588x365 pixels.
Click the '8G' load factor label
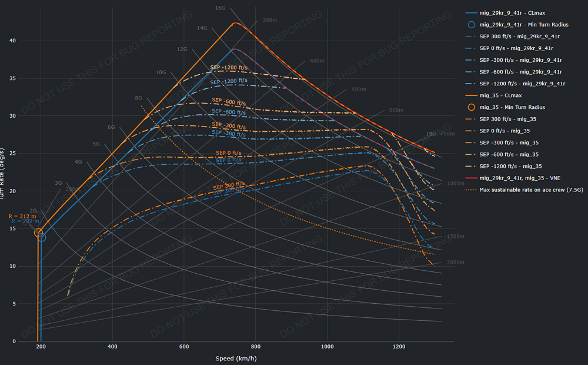[138, 98]
